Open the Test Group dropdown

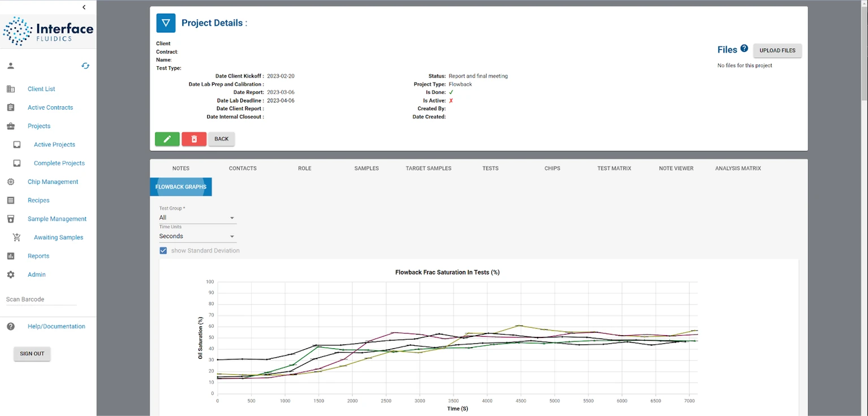(x=197, y=218)
